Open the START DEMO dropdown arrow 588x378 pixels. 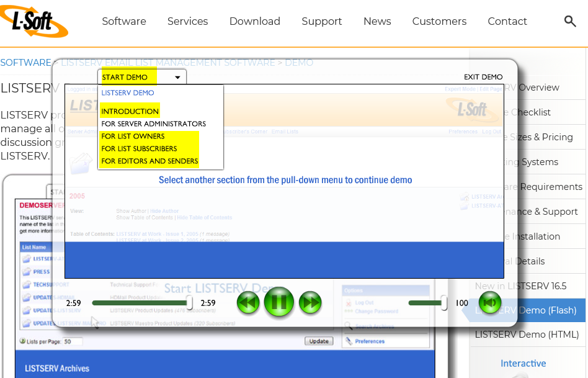[177, 78]
